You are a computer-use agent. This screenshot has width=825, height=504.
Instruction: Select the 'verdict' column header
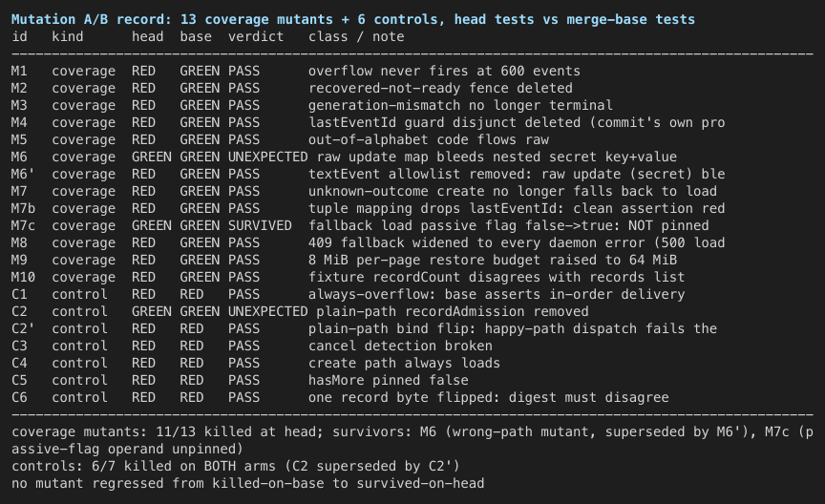[256, 37]
